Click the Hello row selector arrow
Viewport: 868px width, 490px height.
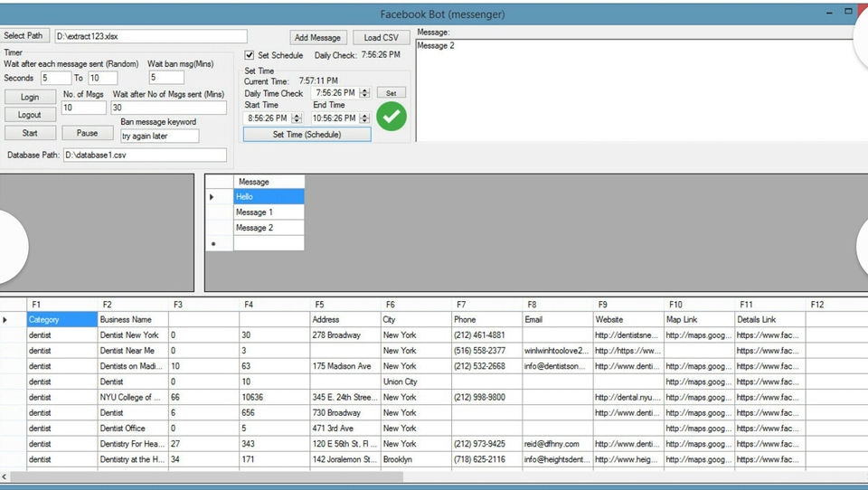click(x=219, y=196)
